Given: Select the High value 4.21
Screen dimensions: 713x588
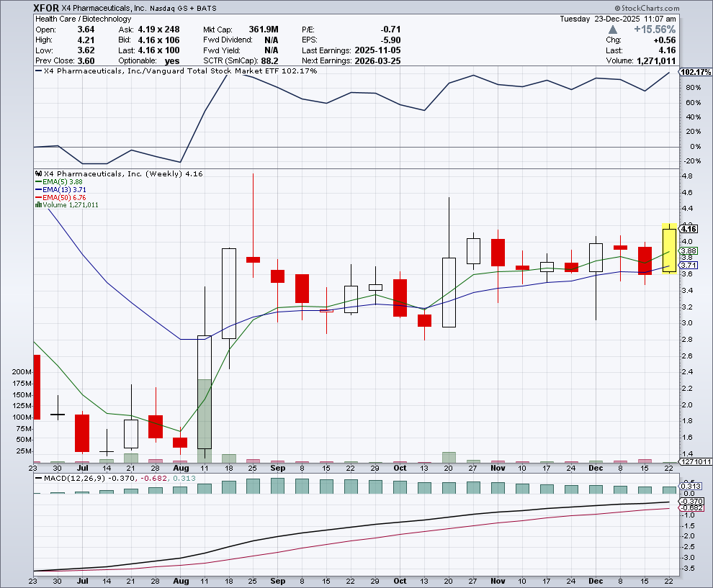Looking at the screenshot, I should 86,40.
